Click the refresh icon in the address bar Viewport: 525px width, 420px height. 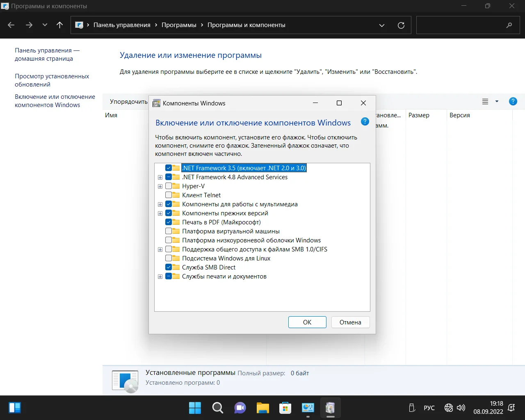click(401, 25)
